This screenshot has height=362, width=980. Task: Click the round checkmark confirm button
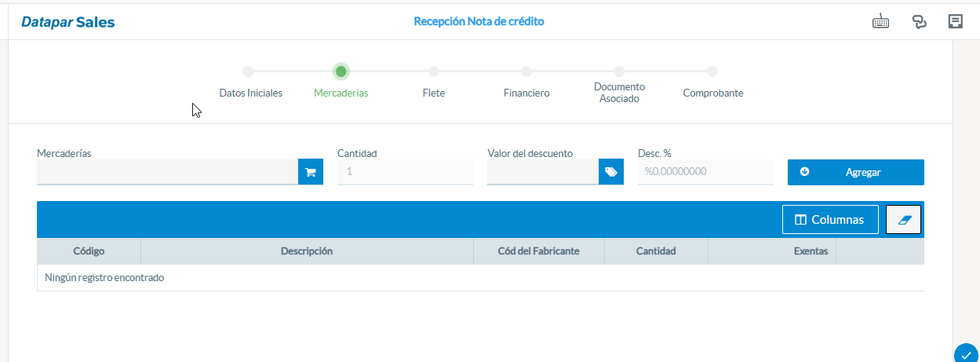[966, 354]
